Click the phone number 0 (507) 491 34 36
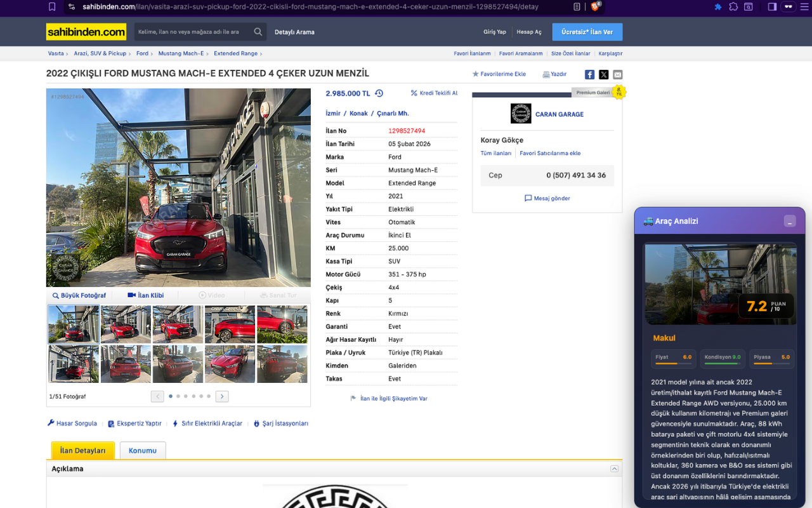Image resolution: width=812 pixels, height=508 pixels. pos(576,175)
